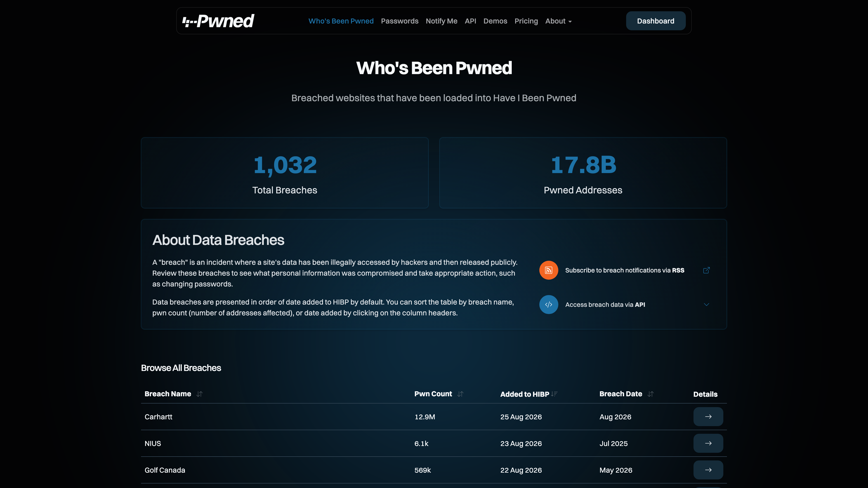The width and height of the screenshot is (868, 488).
Task: Sort by Breach Name arrows icon
Action: pyautogui.click(x=199, y=394)
